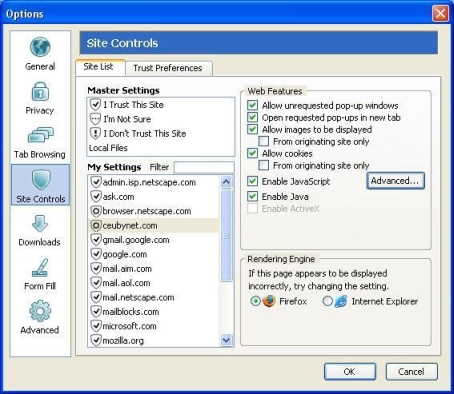Close the Options dialog window

[x=440, y=14]
